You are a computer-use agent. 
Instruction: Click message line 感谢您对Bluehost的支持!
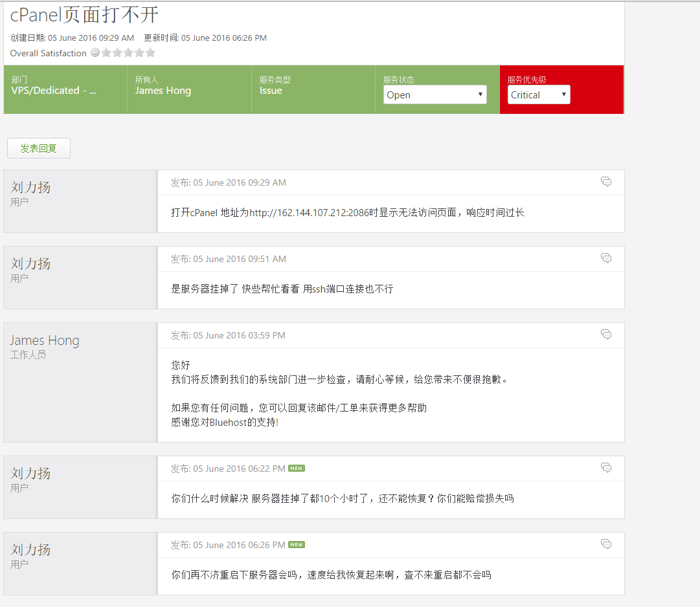[225, 423]
